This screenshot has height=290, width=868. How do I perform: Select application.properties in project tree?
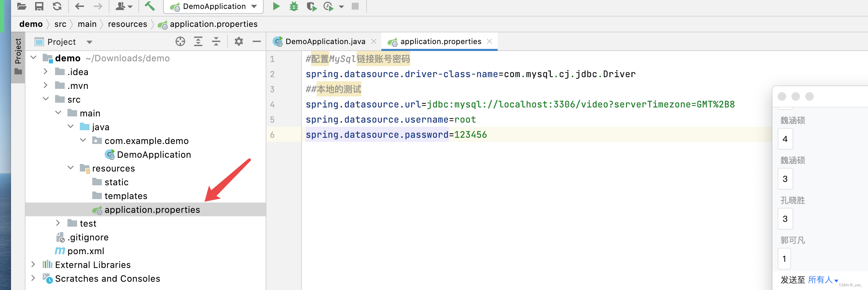point(146,210)
